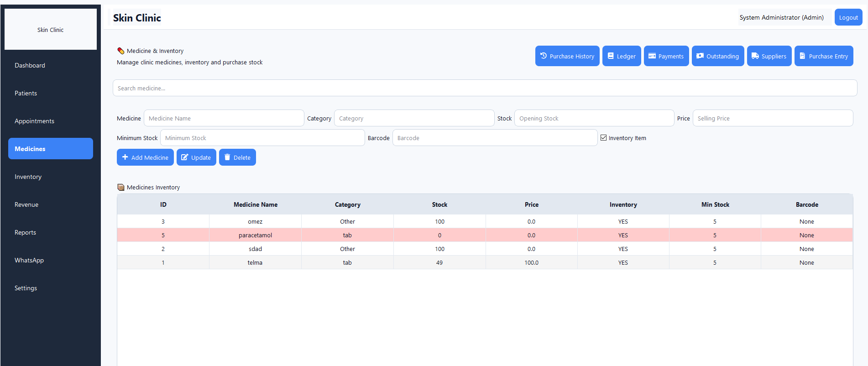Click the Skin Clinic logo box
The height and width of the screenshot is (366, 868).
coord(51,29)
